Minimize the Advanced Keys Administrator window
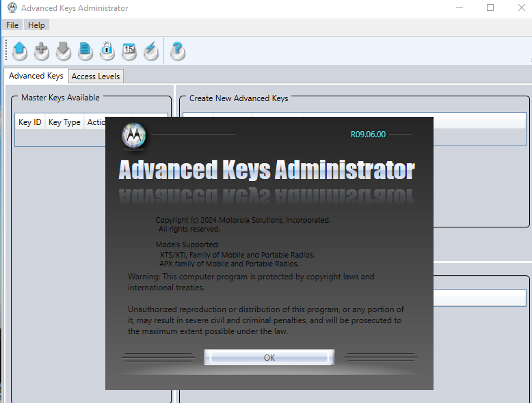 click(460, 8)
